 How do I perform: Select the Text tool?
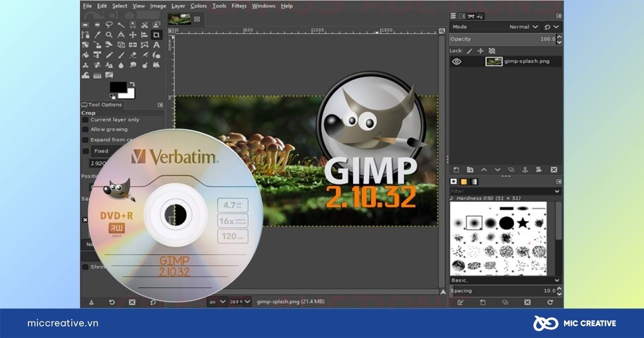156,45
